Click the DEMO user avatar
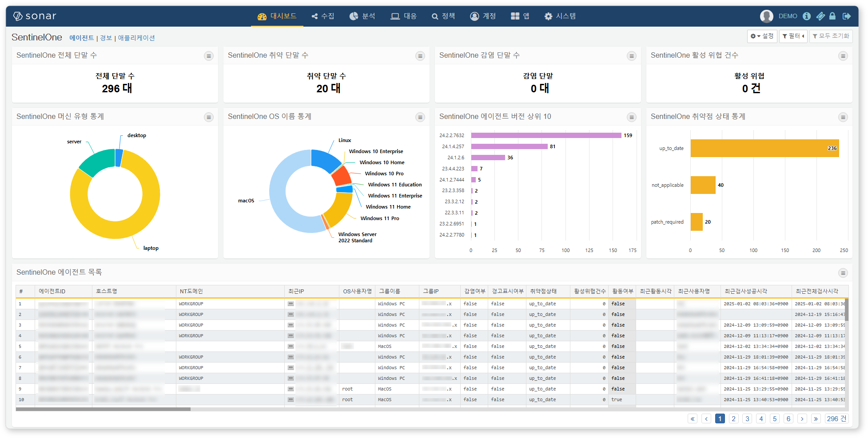This screenshot has width=868, height=438. 767,16
